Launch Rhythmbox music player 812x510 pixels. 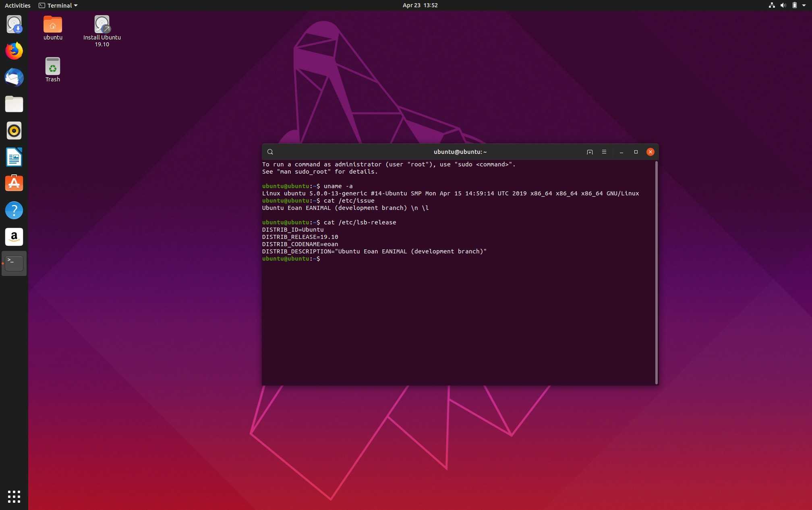(14, 131)
